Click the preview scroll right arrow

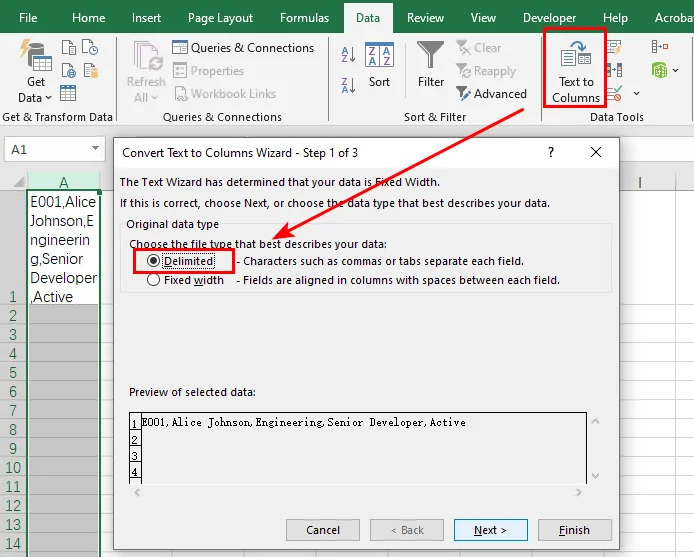(x=578, y=492)
